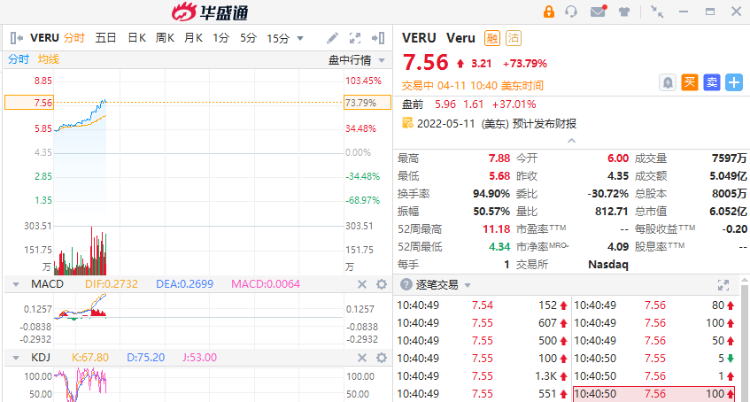This screenshot has width=750, height=402.
Task: Click the 7.56 current price label on chart
Action: click(29, 102)
